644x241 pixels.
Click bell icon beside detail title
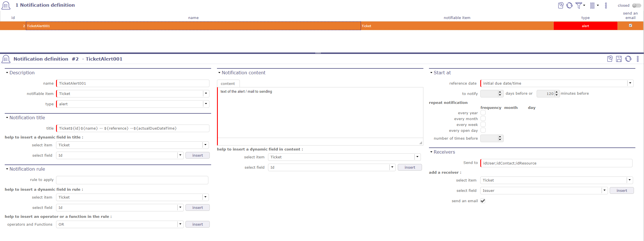(x=6, y=59)
